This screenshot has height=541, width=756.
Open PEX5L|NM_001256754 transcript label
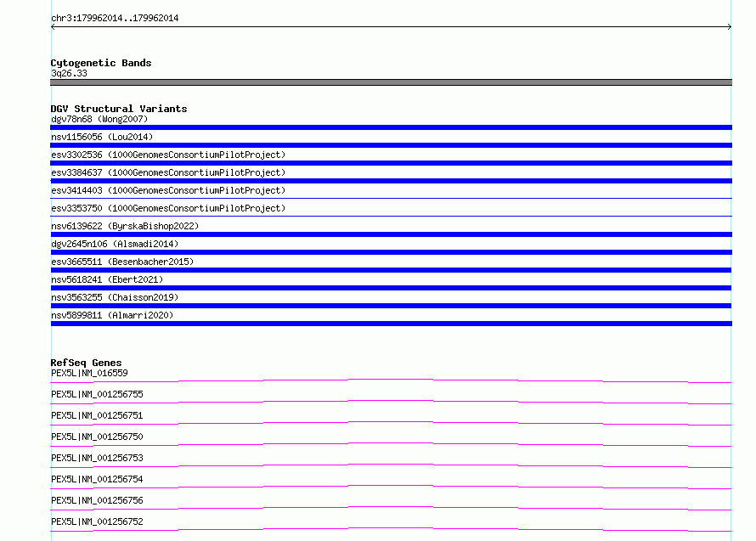[x=97, y=479]
